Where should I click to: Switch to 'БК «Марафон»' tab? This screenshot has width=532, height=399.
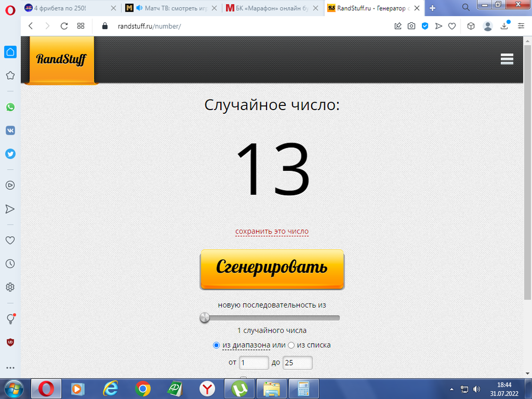click(x=272, y=8)
